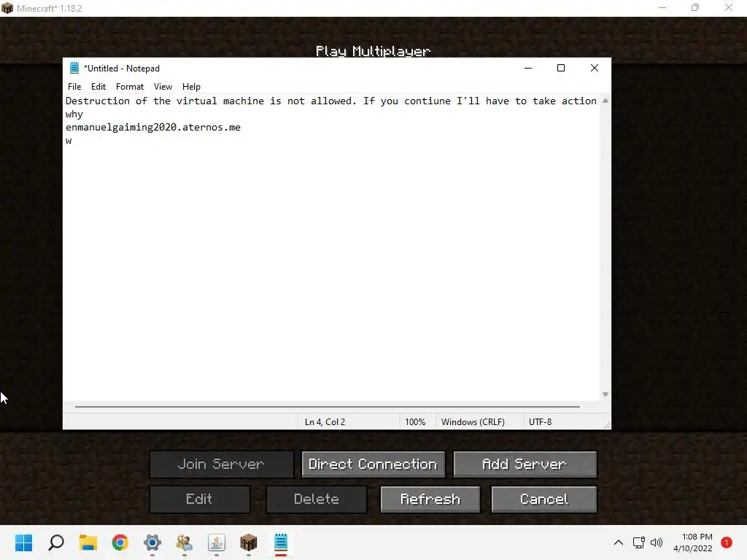Open File Explorer from taskbar
The height and width of the screenshot is (560, 747).
point(88,542)
